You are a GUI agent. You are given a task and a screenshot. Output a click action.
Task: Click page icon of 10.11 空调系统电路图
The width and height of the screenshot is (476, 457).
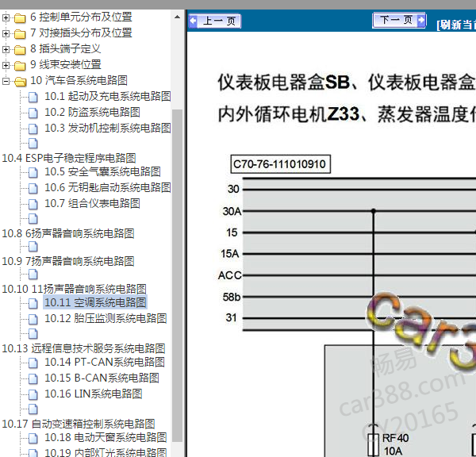(x=33, y=303)
